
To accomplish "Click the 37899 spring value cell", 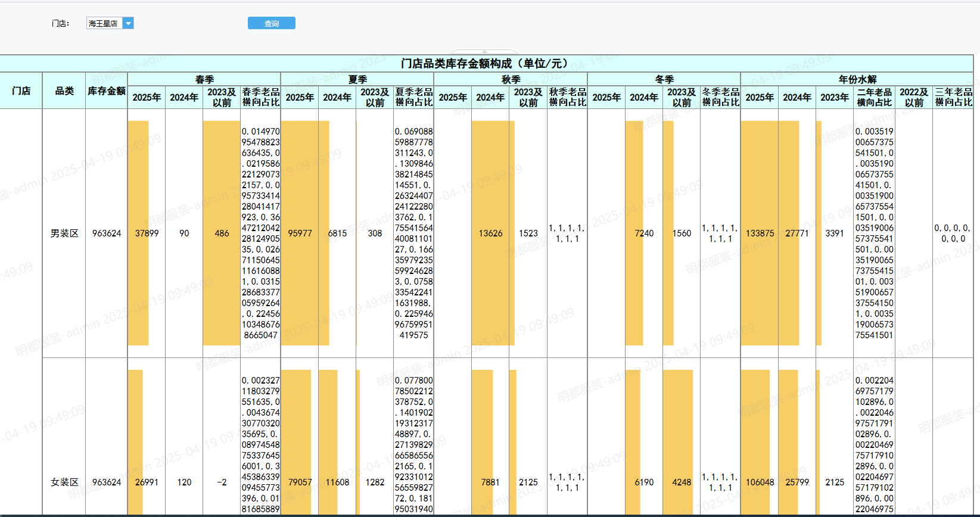I will (x=147, y=233).
